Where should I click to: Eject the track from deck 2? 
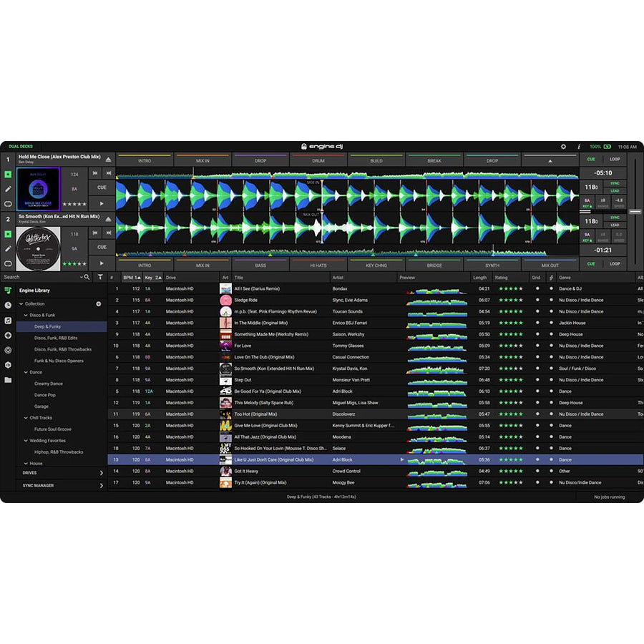coord(109,220)
